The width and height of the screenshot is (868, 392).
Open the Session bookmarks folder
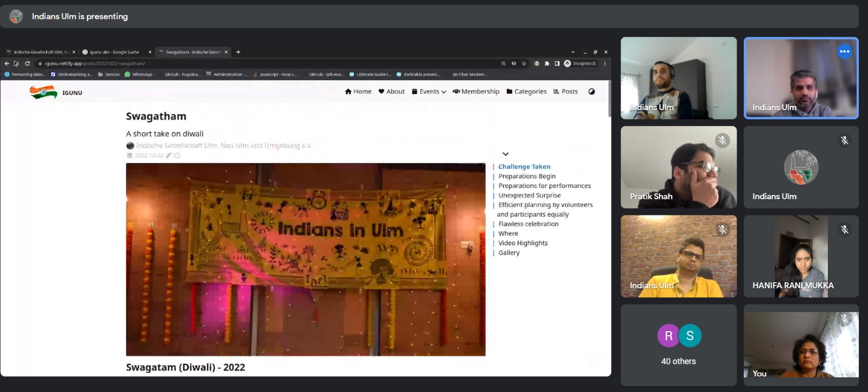pos(109,74)
